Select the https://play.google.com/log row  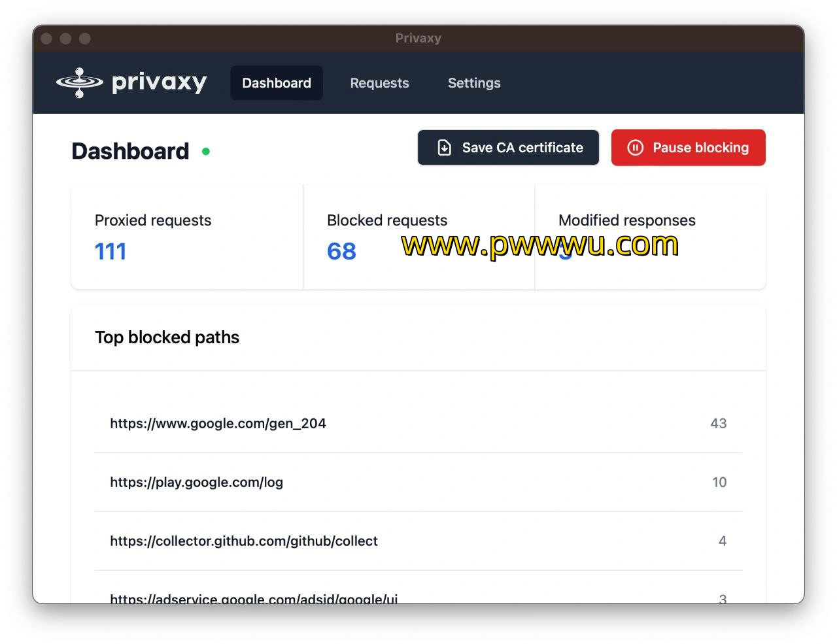click(x=418, y=483)
